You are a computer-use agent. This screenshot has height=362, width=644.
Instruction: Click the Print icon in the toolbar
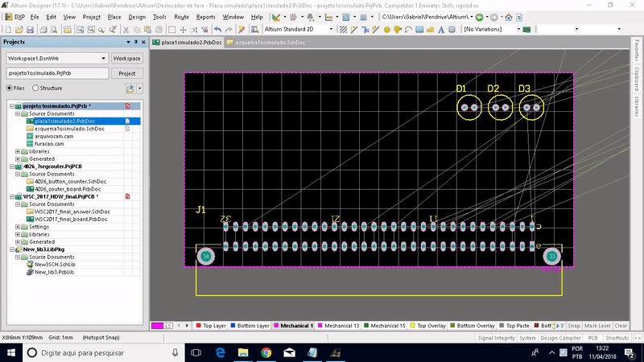coord(43,30)
